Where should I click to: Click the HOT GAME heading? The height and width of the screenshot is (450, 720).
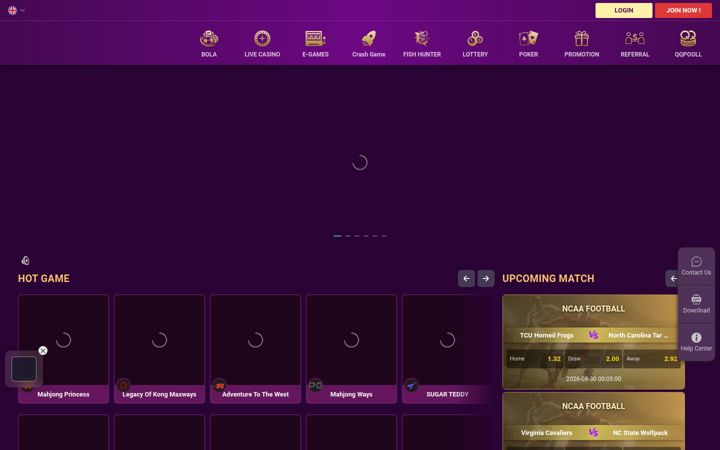click(44, 278)
